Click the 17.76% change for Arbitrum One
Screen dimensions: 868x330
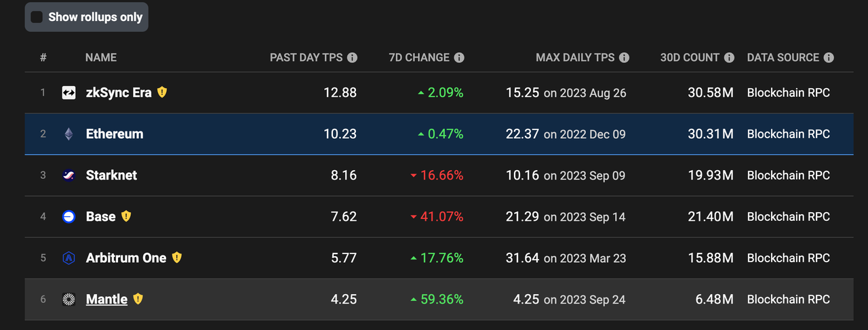(x=437, y=258)
